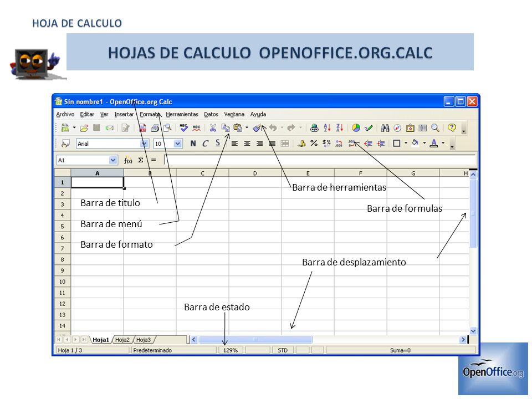Toggle bold with the N button

click(x=193, y=144)
